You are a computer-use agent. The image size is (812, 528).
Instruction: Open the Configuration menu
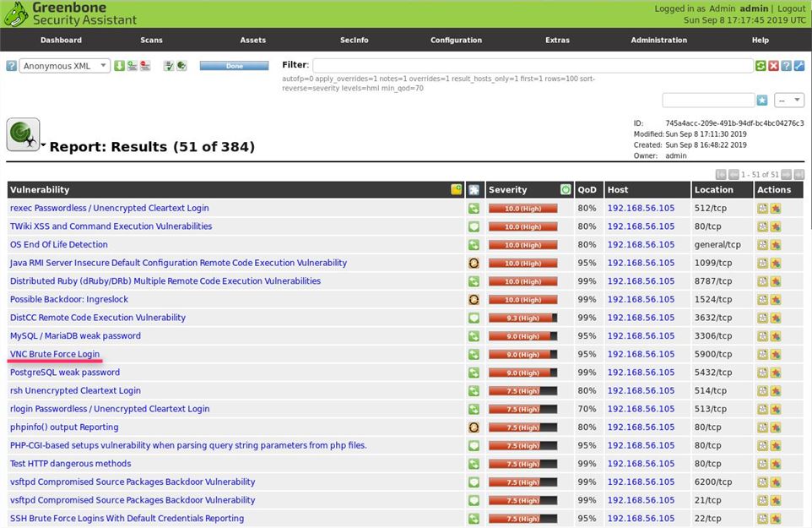point(457,40)
